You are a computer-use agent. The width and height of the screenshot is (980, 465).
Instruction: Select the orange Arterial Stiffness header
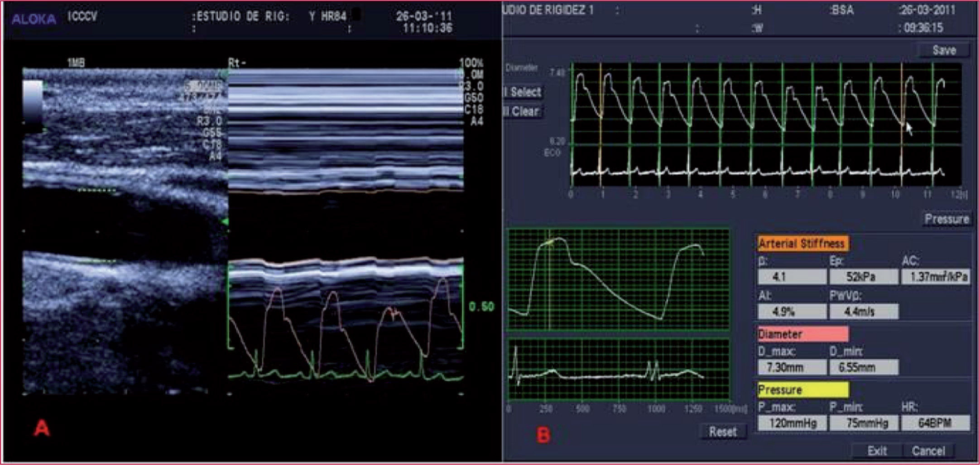(x=802, y=244)
